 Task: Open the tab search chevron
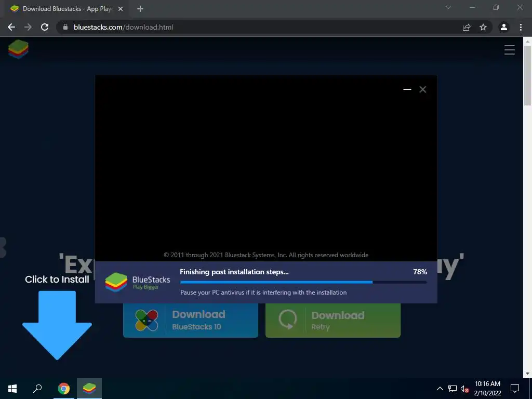tap(448, 7)
